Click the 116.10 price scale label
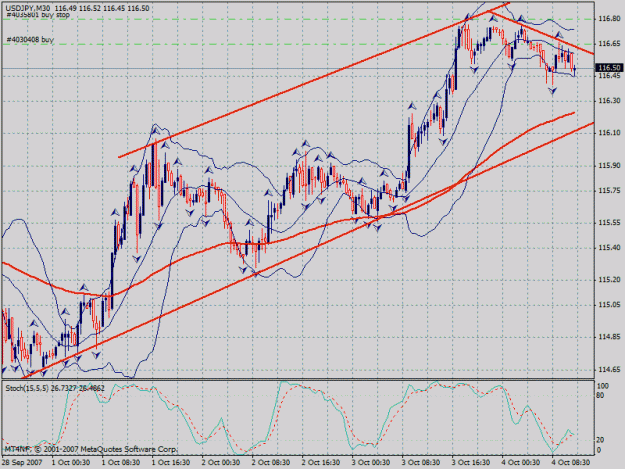625x469 pixels. [x=609, y=133]
